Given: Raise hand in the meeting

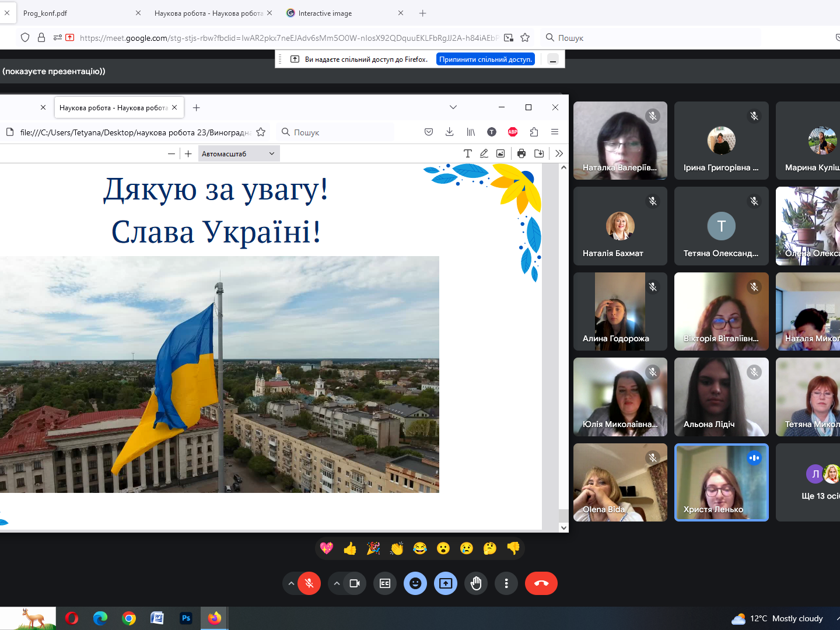Looking at the screenshot, I should pyautogui.click(x=476, y=583).
